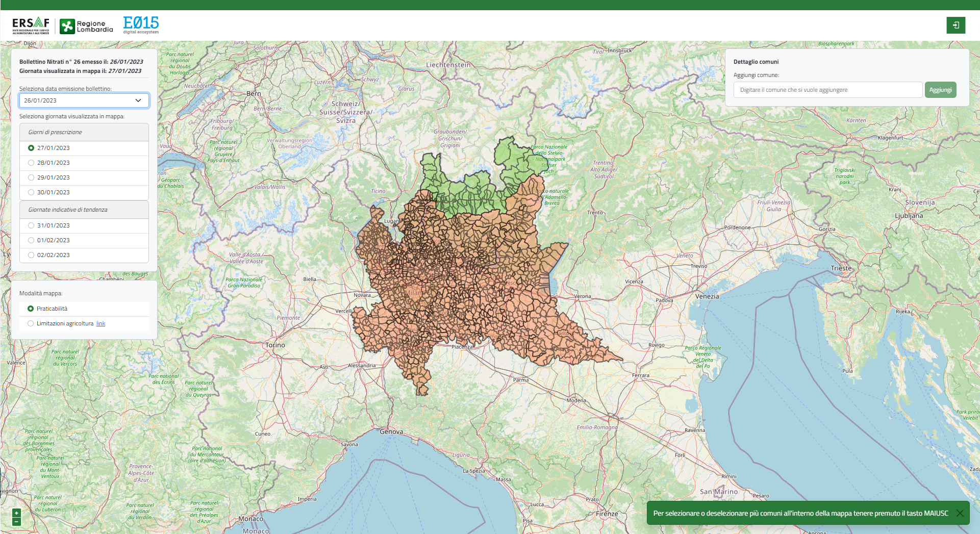Image resolution: width=980 pixels, height=534 pixels.
Task: Open the Limitazioni agricoltura link
Action: (x=100, y=323)
